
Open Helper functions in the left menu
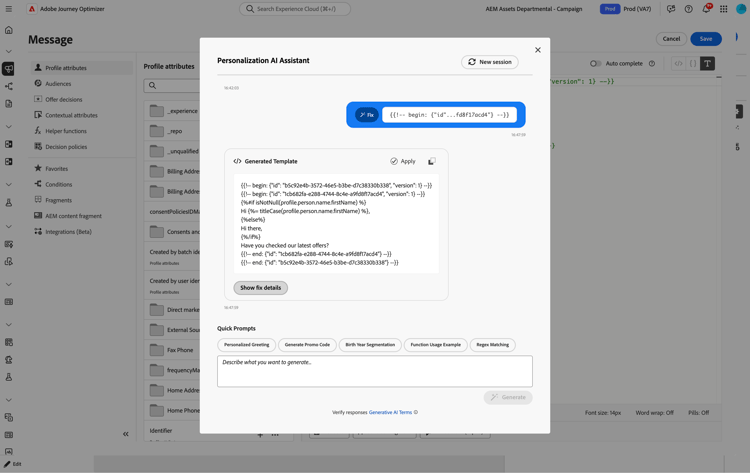82,131
